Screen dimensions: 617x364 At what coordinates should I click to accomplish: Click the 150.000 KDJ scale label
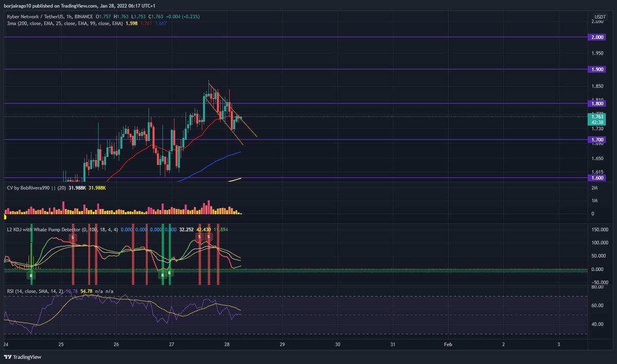[601, 229]
